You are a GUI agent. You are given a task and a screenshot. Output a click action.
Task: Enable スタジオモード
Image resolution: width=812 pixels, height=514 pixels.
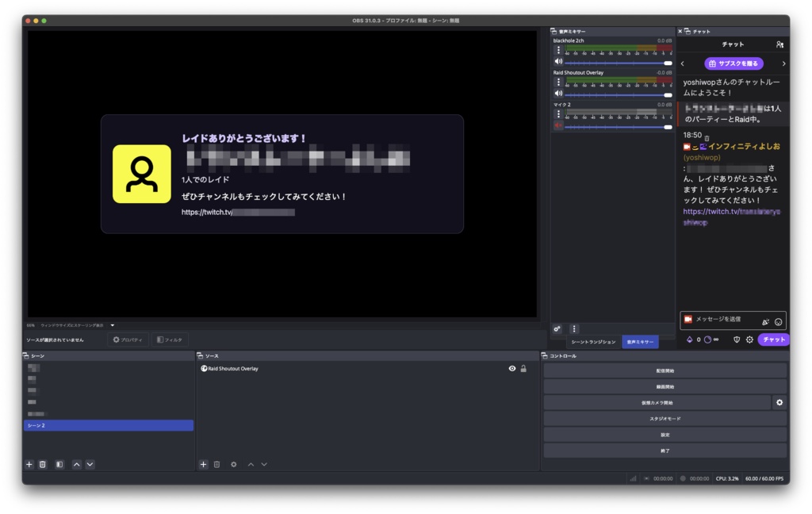click(665, 419)
